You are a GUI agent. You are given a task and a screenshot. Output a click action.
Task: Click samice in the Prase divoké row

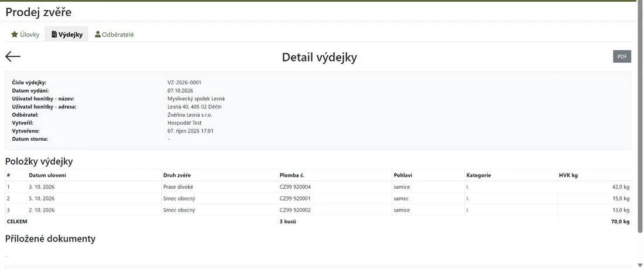(x=402, y=187)
